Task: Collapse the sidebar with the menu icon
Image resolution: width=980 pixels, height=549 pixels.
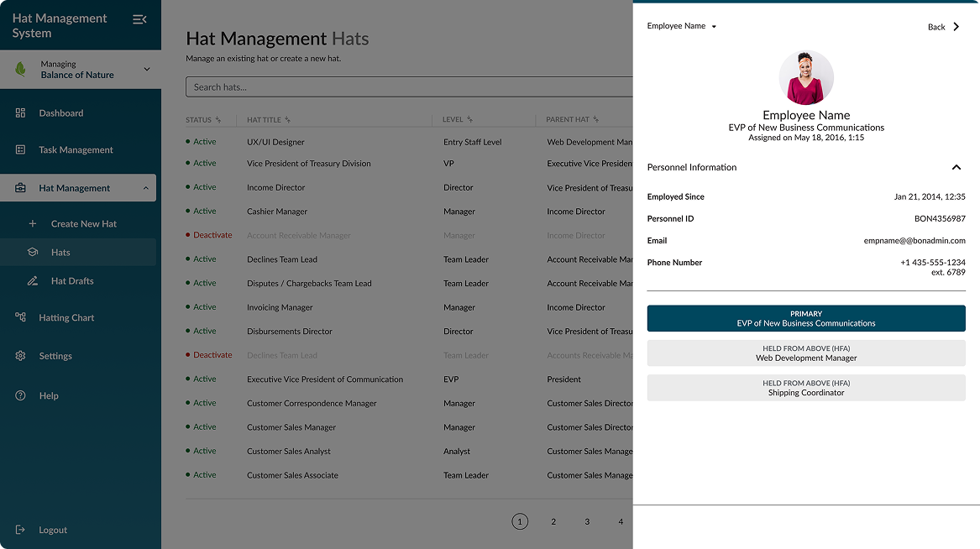Action: (x=139, y=19)
